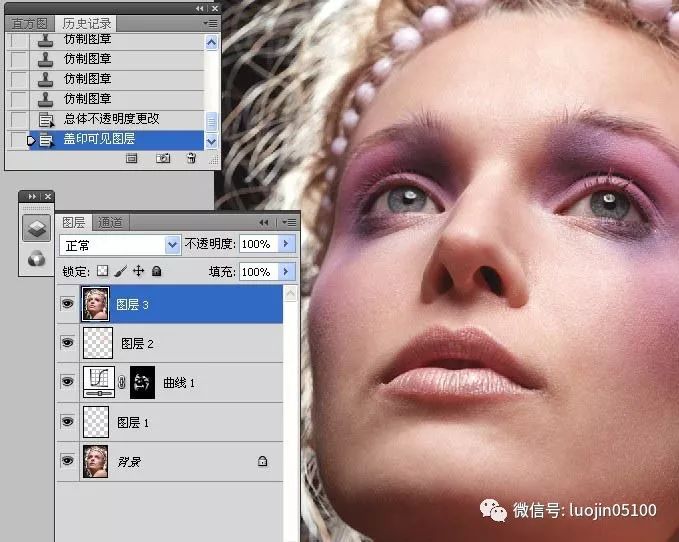Toggle lock image pixels brush icon
Screen dimensions: 679x542
pos(121,271)
